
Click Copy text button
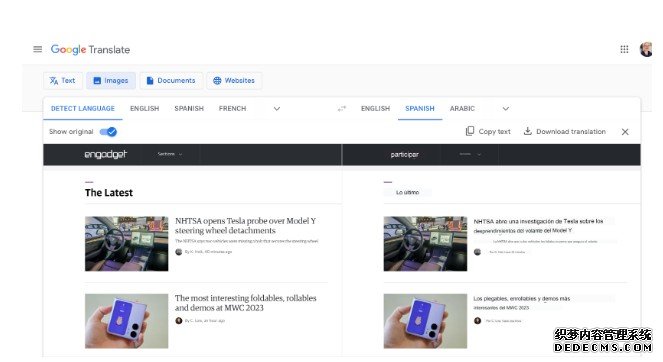[x=488, y=132]
